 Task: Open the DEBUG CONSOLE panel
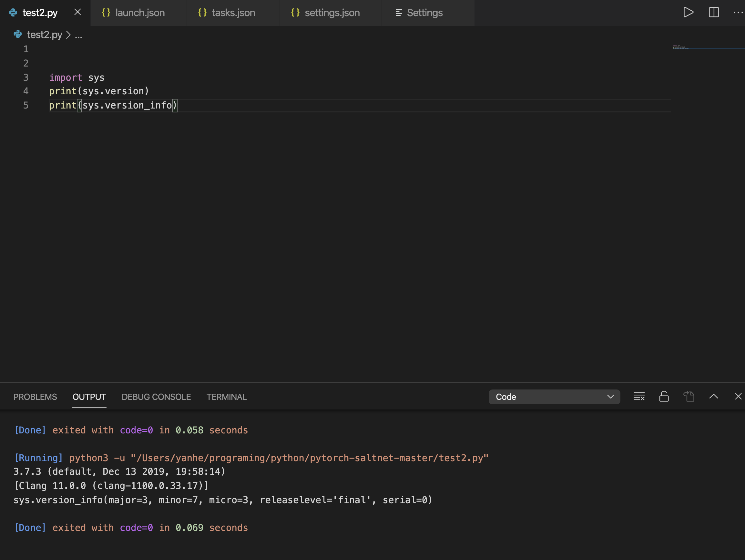click(x=156, y=397)
